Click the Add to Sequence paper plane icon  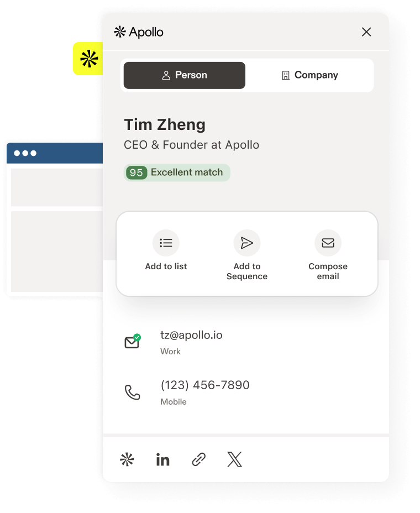tap(247, 243)
